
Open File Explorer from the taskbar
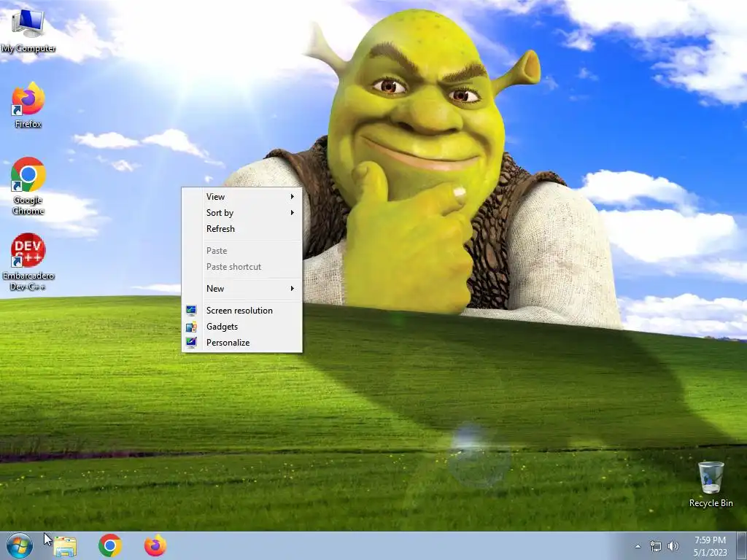click(65, 545)
